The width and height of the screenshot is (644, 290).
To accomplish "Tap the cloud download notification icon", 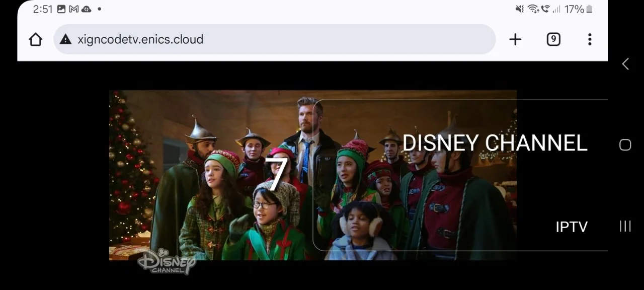I will tap(86, 9).
